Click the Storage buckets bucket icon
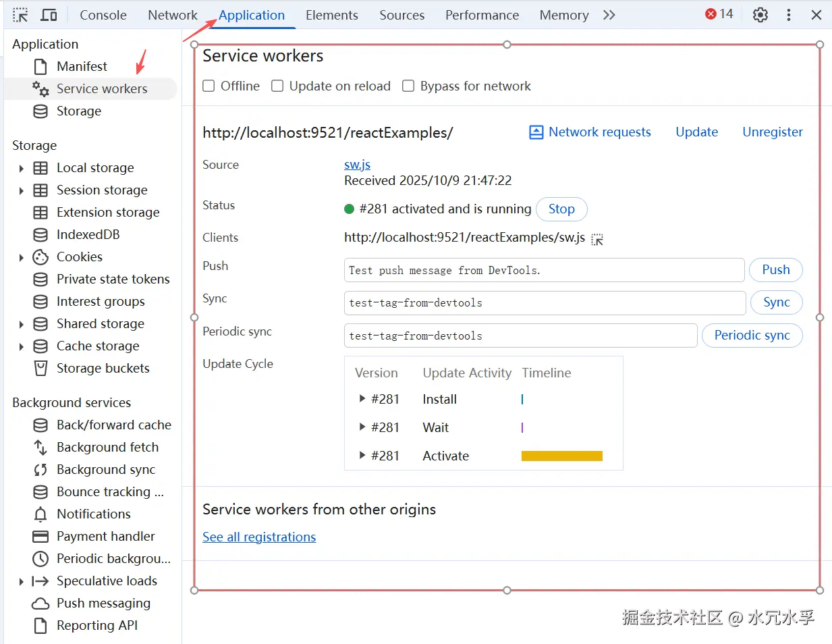This screenshot has height=644, width=832. (x=40, y=368)
